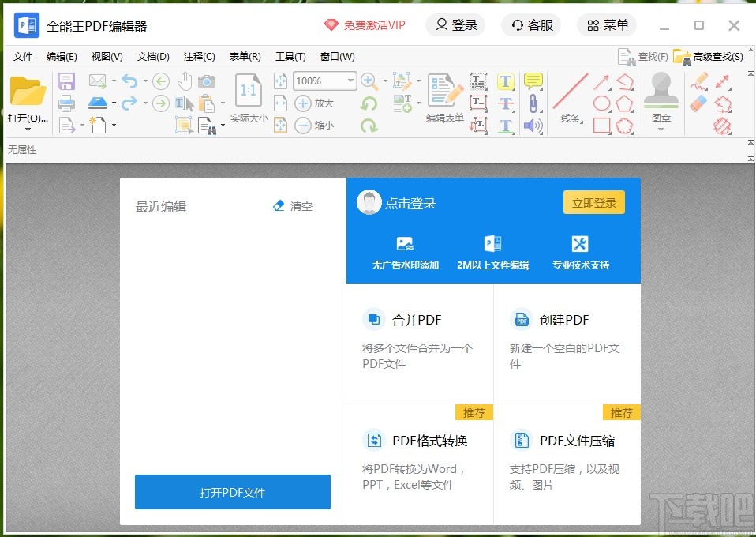Open the 文件 menu
The width and height of the screenshot is (756, 537).
coord(23,56)
